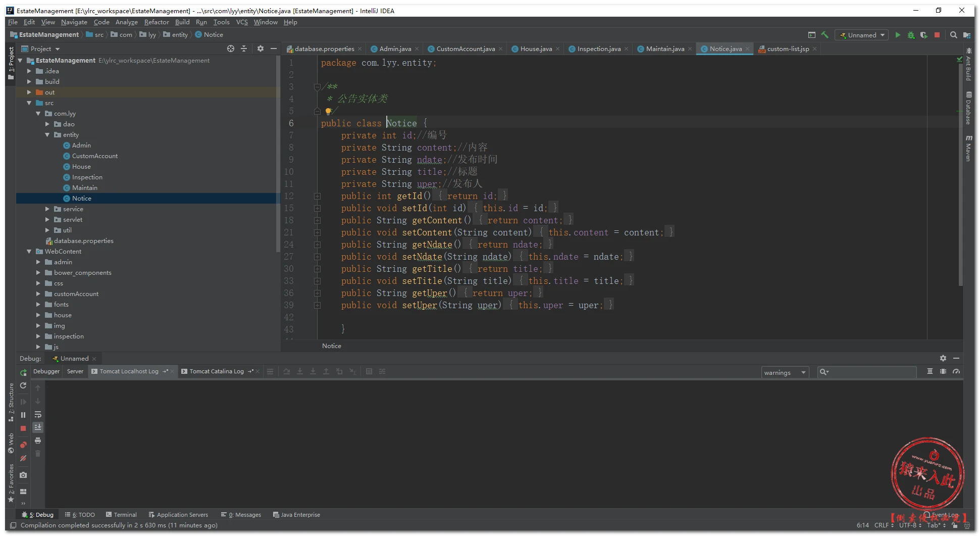
Task: Toggle scroll to end in debug console
Action: coord(38,427)
